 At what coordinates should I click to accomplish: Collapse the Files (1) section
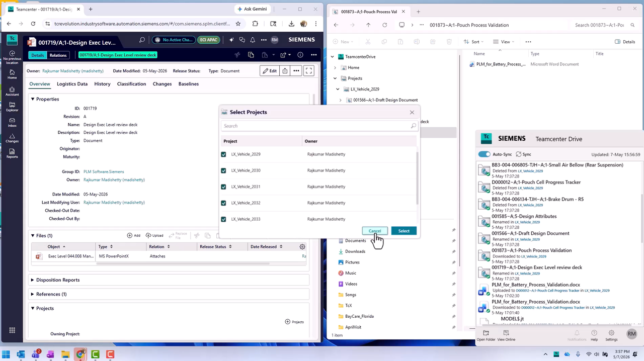33,235
